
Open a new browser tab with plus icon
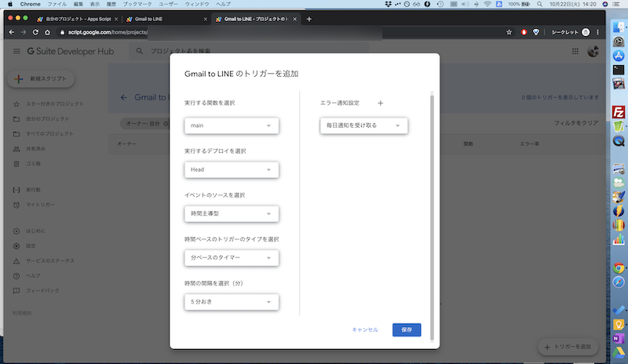309,19
